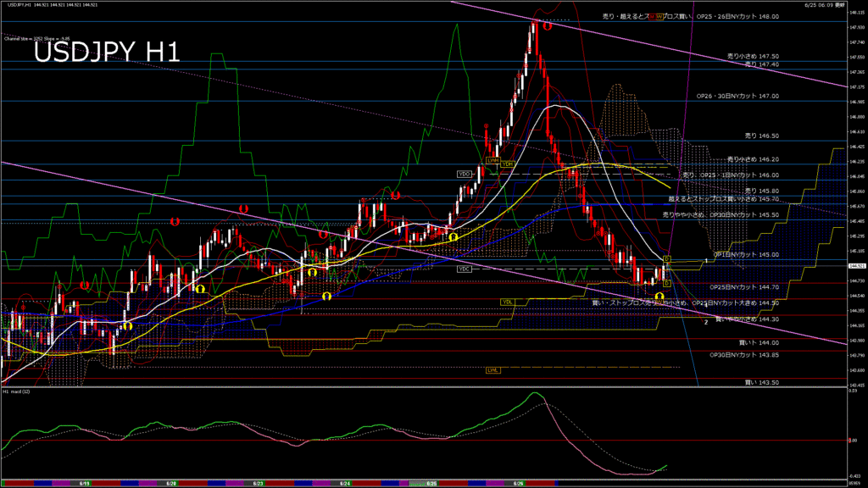Select the 6/20 date marker on the time axis
This screenshot has width=868, height=488.
point(171,484)
